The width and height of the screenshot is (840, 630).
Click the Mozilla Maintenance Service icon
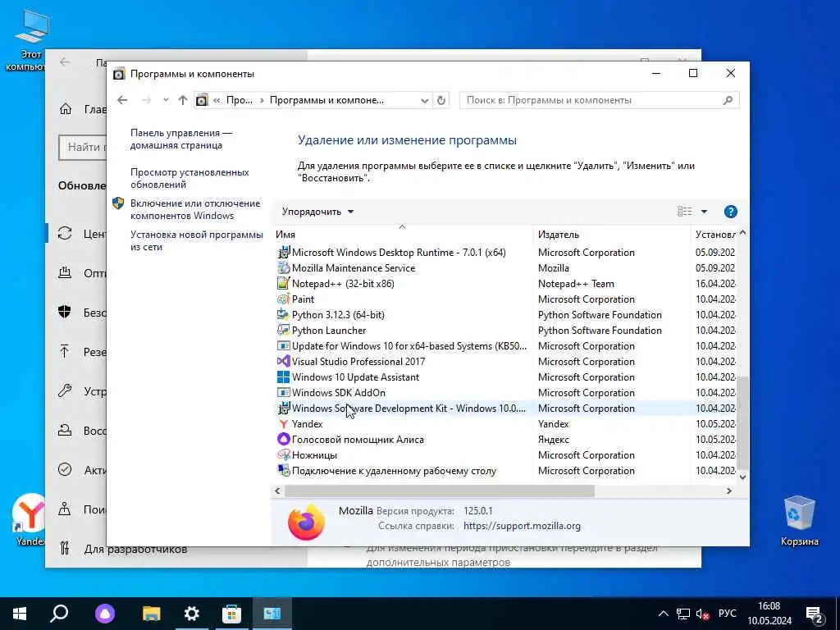coord(283,268)
